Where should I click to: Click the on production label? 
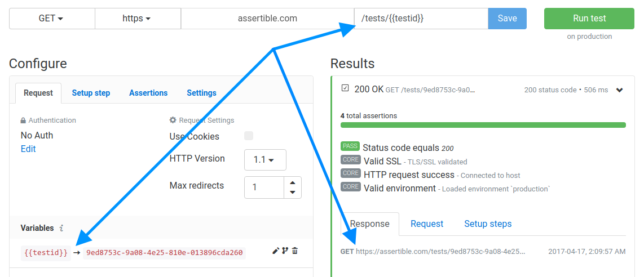pos(589,37)
